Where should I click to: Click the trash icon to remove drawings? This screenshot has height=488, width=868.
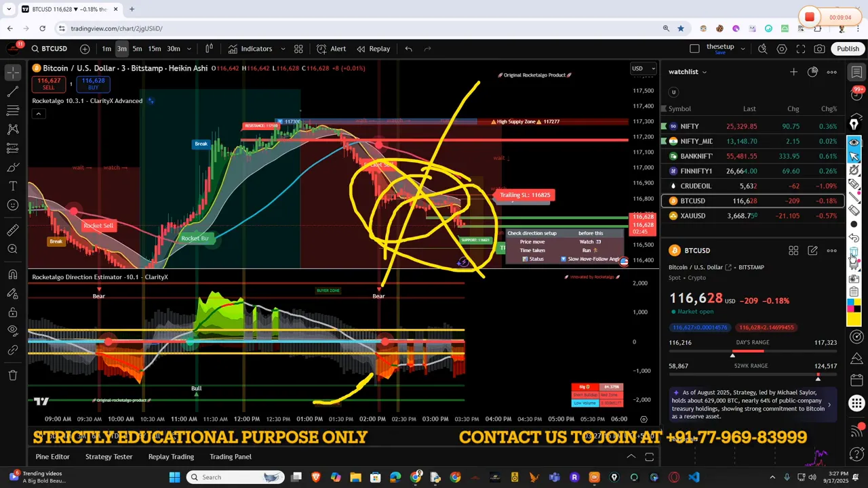(x=12, y=375)
